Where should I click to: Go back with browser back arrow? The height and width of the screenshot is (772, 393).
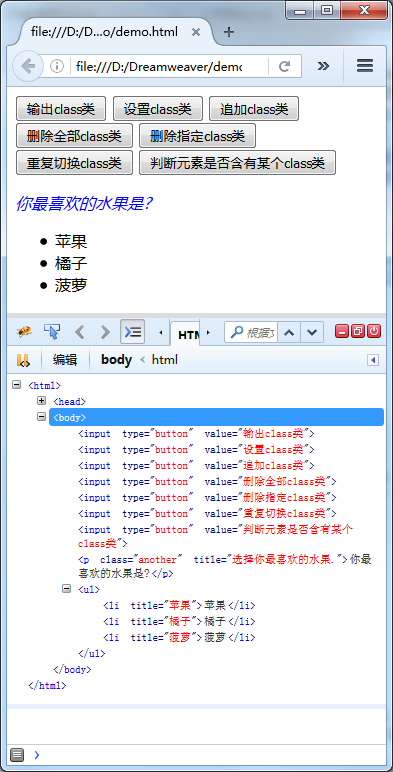(x=28, y=66)
